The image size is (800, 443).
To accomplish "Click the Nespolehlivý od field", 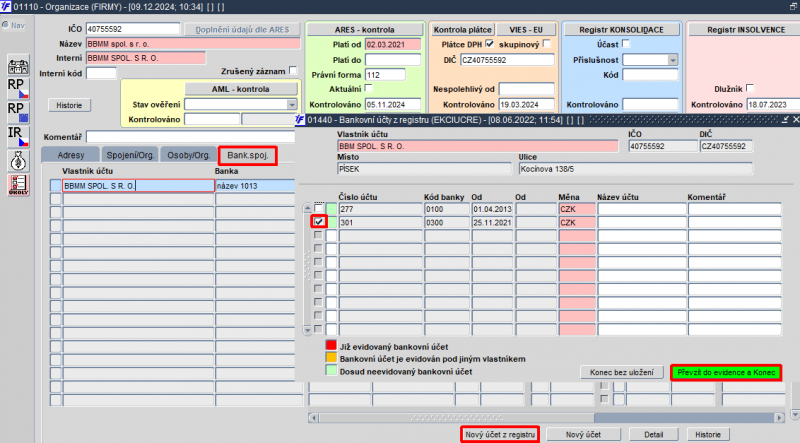I will [527, 89].
